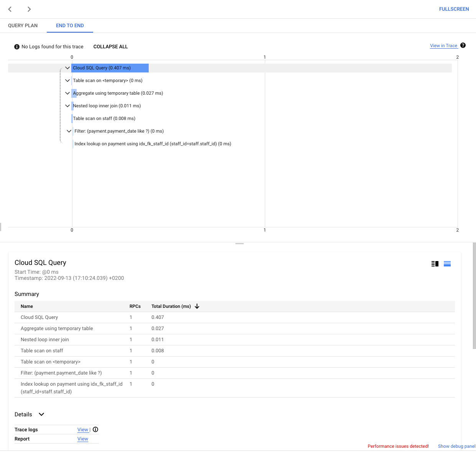Image resolution: width=476 pixels, height=452 pixels.
Task: Click the help question mark icon
Action: tap(463, 46)
